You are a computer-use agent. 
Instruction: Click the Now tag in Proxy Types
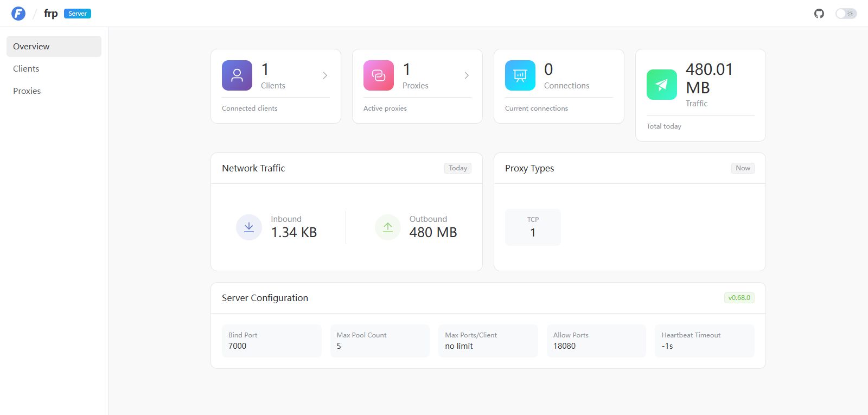point(743,168)
